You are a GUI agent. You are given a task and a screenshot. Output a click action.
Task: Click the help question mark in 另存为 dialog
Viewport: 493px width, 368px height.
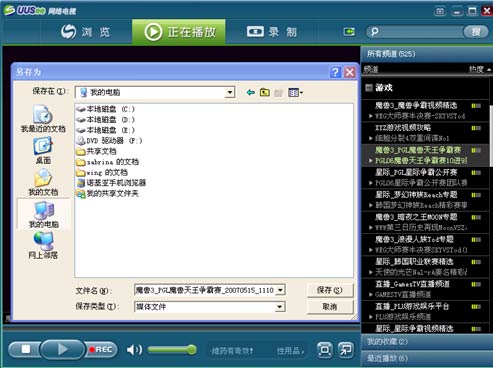(335, 72)
